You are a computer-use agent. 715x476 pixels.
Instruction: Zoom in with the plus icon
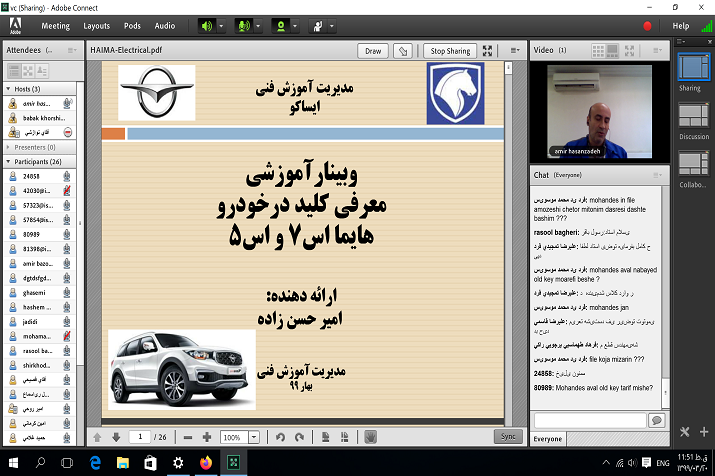[206, 437]
